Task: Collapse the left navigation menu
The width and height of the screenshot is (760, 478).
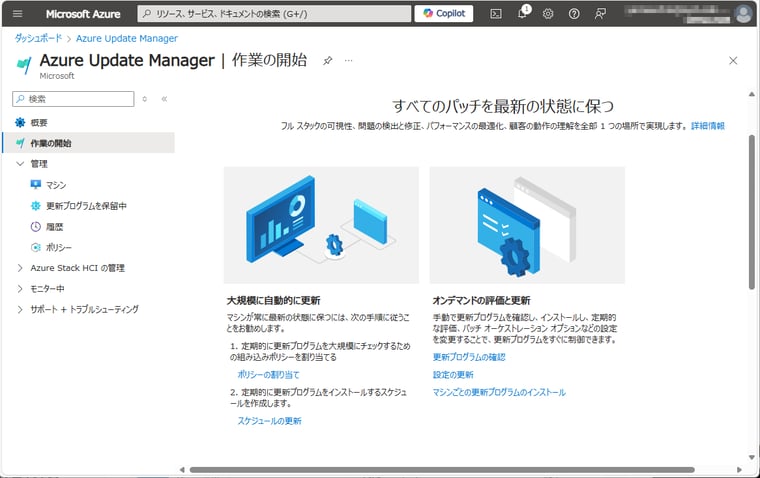Action: coord(164,99)
